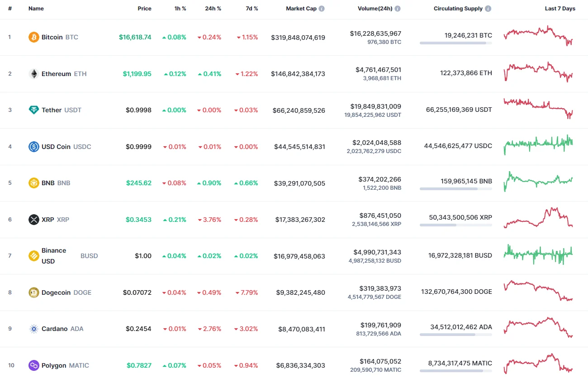Open the Market Cap info tooltip
Screen dimensions: 588x379
(x=322, y=8)
